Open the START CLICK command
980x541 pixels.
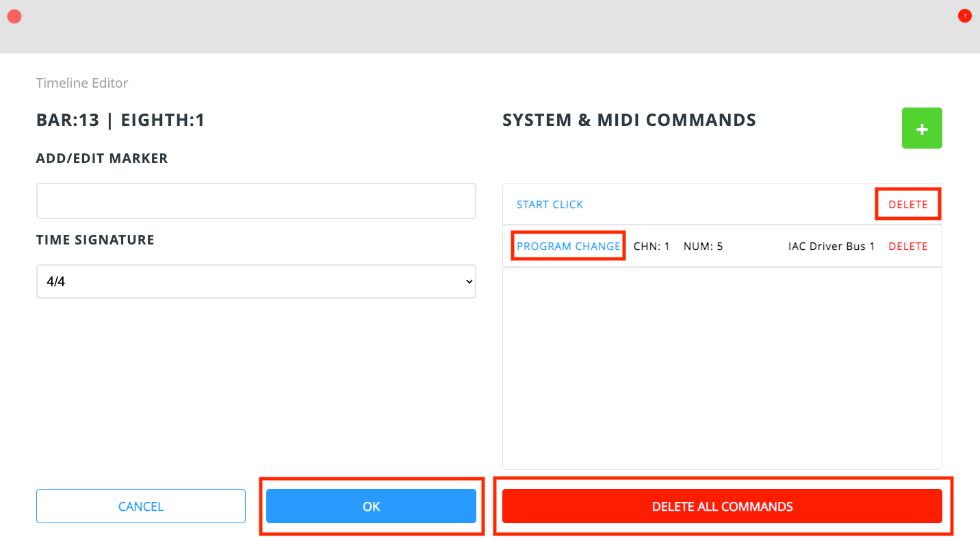coord(550,205)
